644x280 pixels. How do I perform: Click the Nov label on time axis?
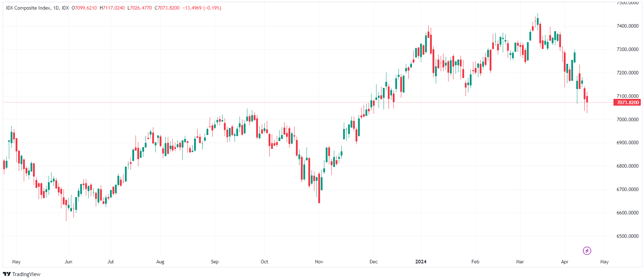click(x=319, y=262)
